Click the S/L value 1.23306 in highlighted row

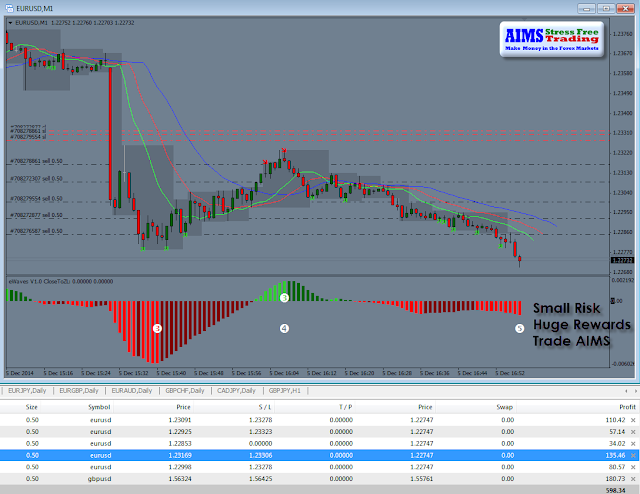(x=260, y=455)
